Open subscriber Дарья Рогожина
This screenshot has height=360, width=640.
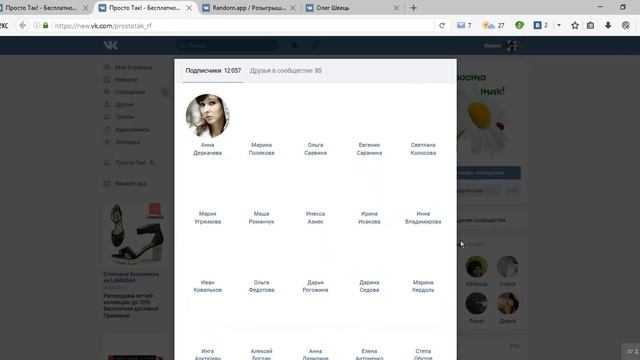coord(315,286)
